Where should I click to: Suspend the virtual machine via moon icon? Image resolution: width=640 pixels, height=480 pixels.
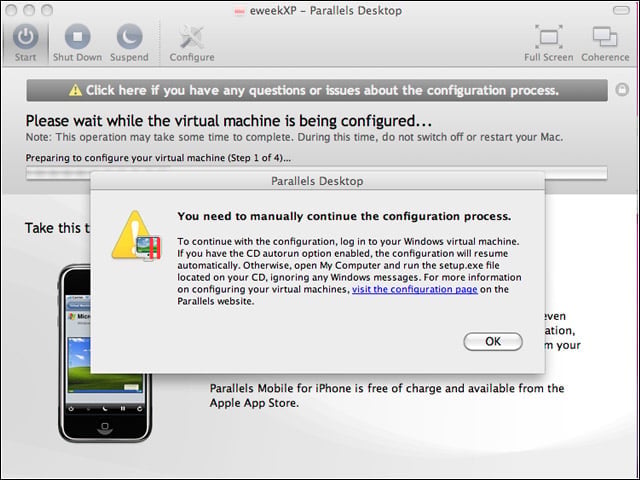click(129, 37)
